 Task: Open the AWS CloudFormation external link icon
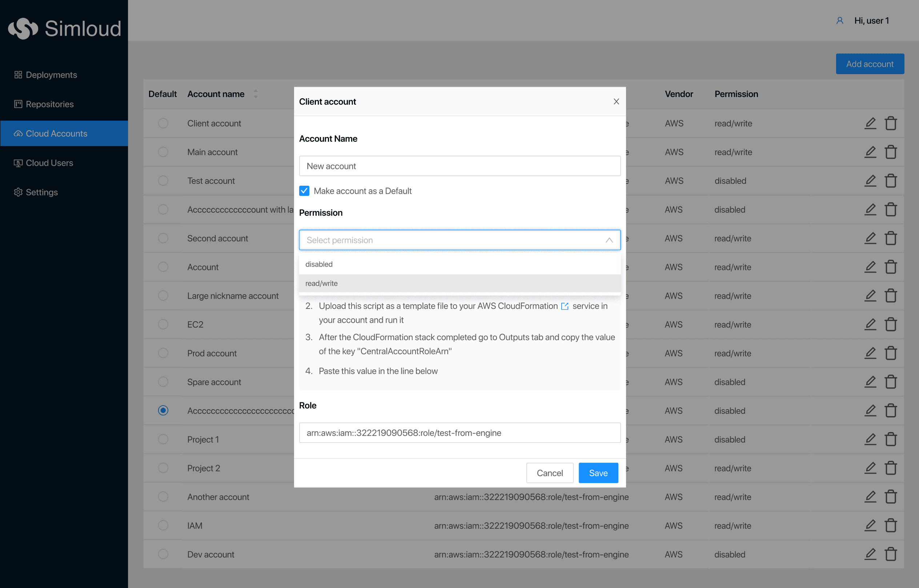(x=565, y=306)
